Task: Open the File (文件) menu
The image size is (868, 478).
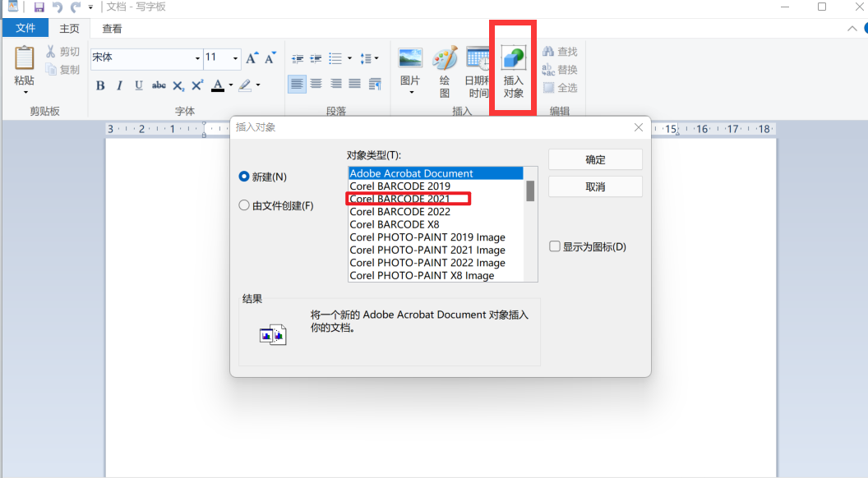Action: [x=25, y=29]
